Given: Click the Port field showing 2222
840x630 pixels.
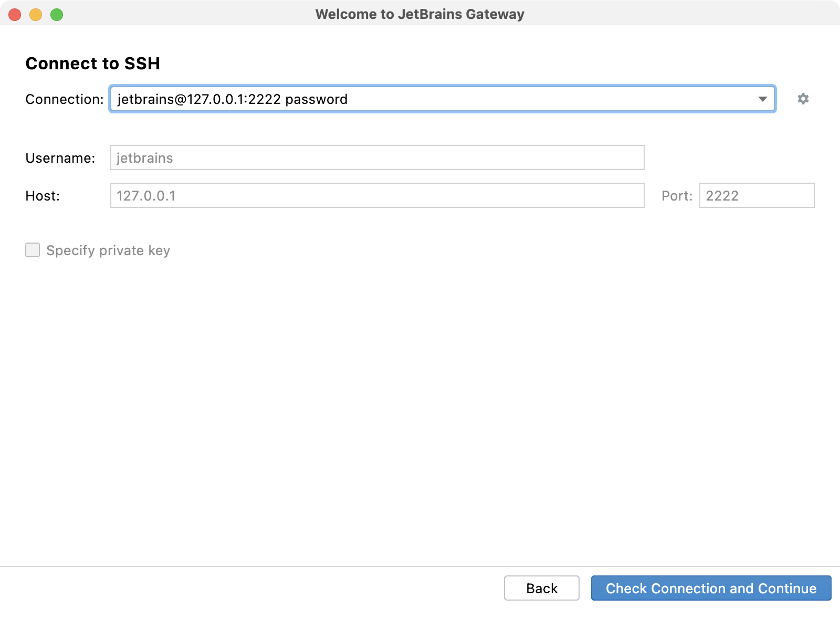Looking at the screenshot, I should click(x=757, y=196).
